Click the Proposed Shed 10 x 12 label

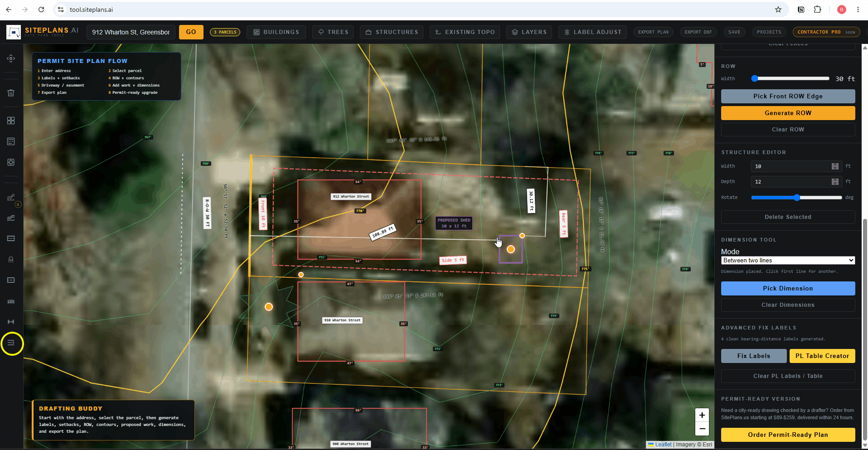(x=454, y=223)
